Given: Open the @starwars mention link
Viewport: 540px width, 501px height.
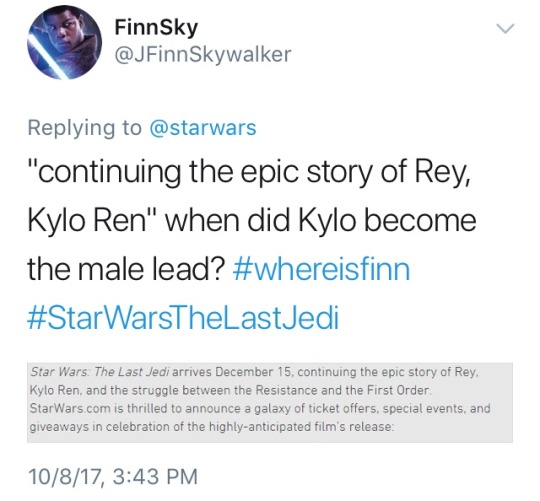Looking at the screenshot, I should point(203,128).
